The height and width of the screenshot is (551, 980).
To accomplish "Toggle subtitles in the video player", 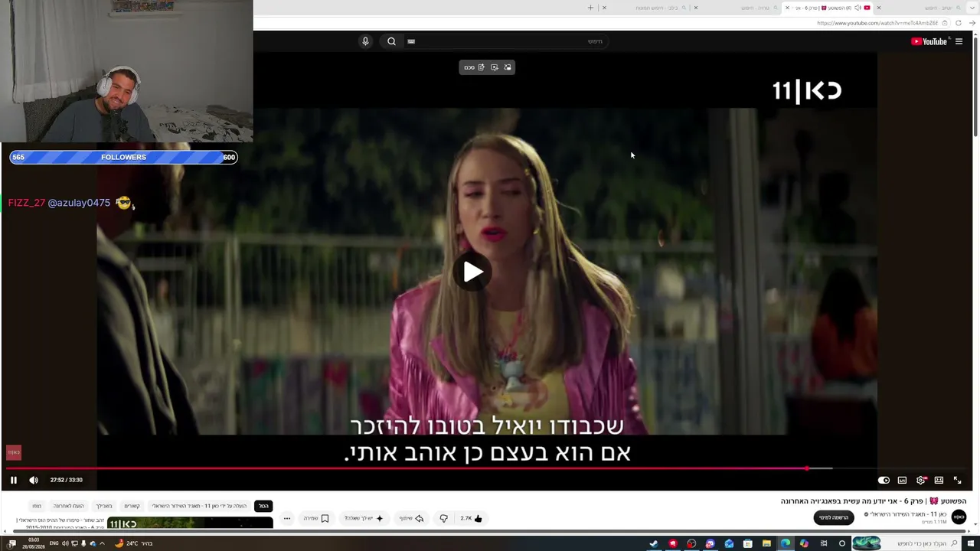I will click(x=902, y=480).
